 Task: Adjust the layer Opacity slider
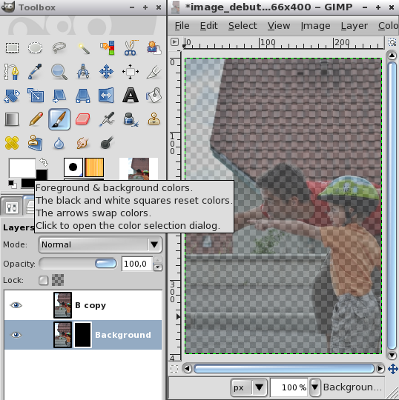(x=78, y=264)
